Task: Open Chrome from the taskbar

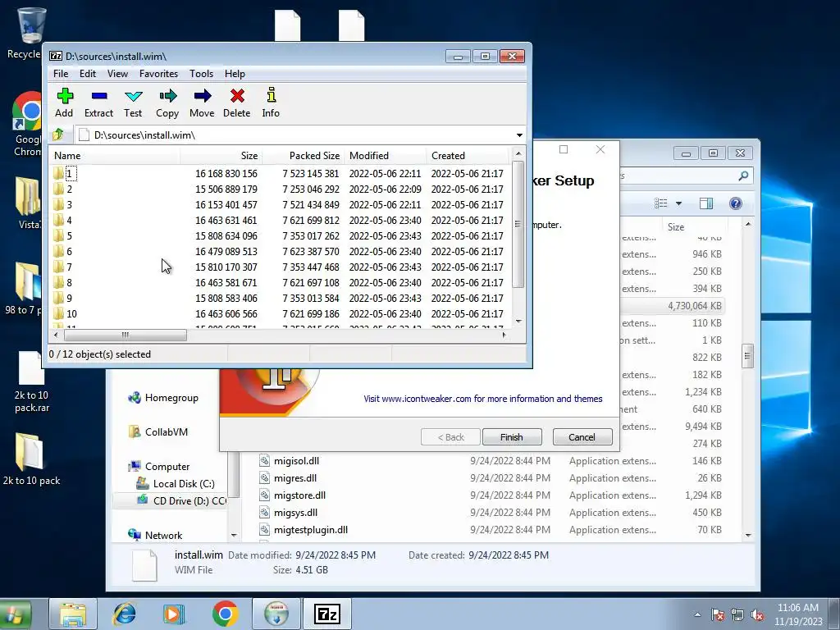Action: click(x=225, y=614)
